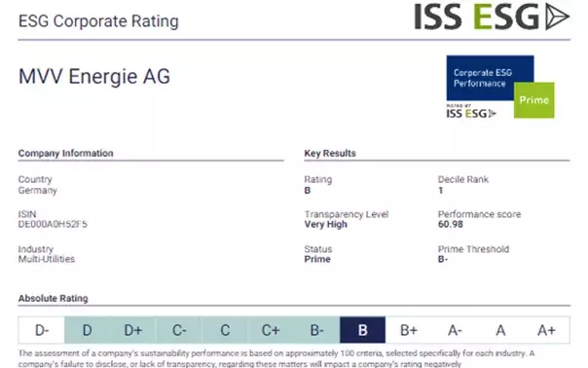Select the Performance score 60.98

pos(451,224)
